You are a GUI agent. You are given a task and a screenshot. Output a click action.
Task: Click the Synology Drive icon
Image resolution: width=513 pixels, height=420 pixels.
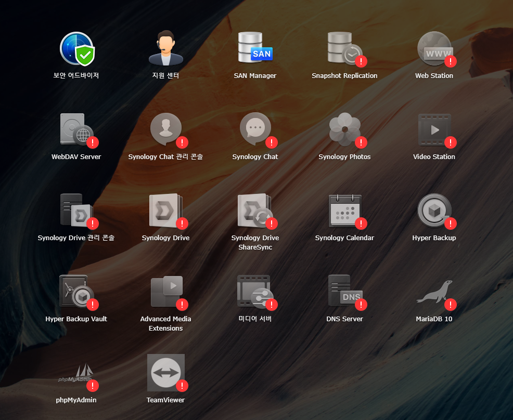(x=165, y=211)
